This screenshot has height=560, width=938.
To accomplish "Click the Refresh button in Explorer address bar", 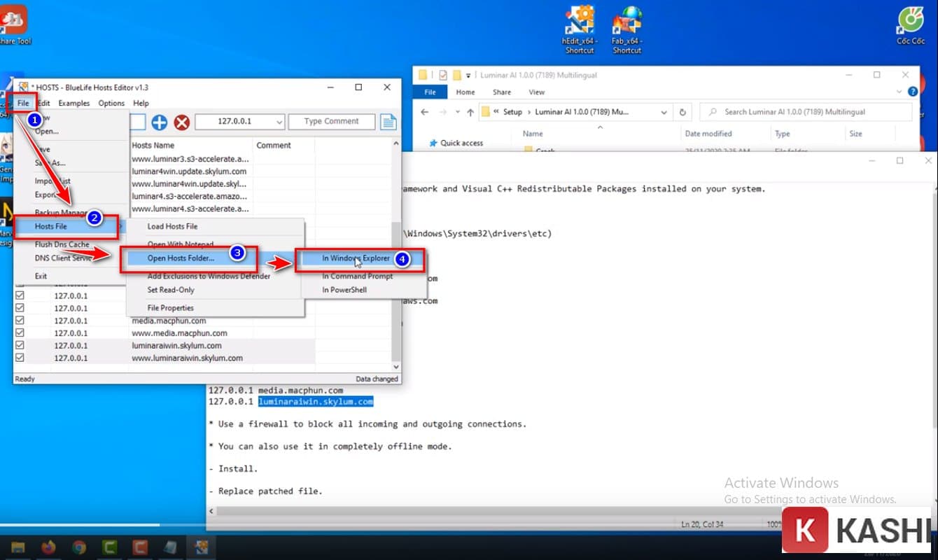I will (x=682, y=112).
